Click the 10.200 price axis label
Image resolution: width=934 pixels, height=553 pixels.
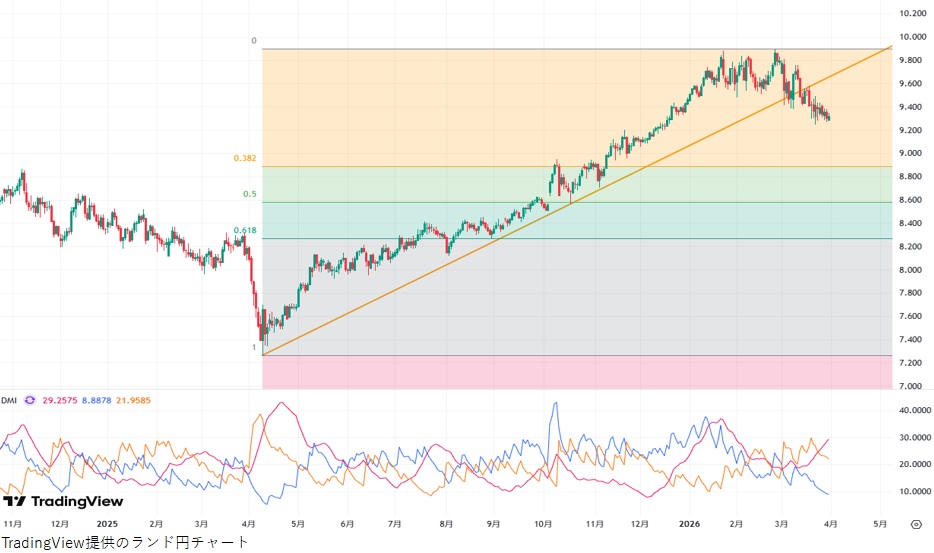point(911,14)
